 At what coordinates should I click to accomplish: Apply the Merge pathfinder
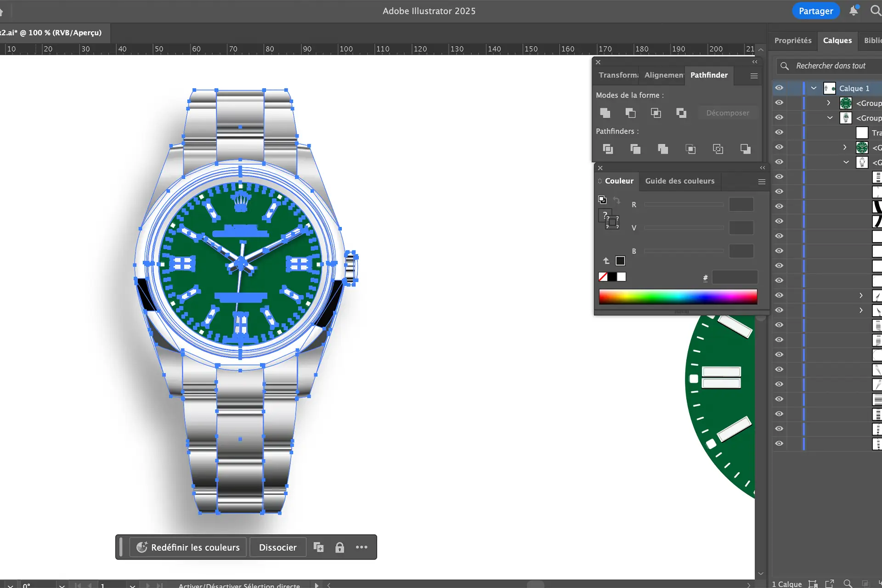(663, 149)
